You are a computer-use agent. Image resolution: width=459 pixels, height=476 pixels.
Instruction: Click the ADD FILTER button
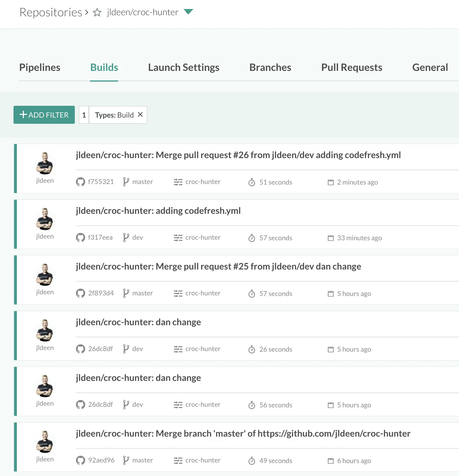(x=44, y=115)
